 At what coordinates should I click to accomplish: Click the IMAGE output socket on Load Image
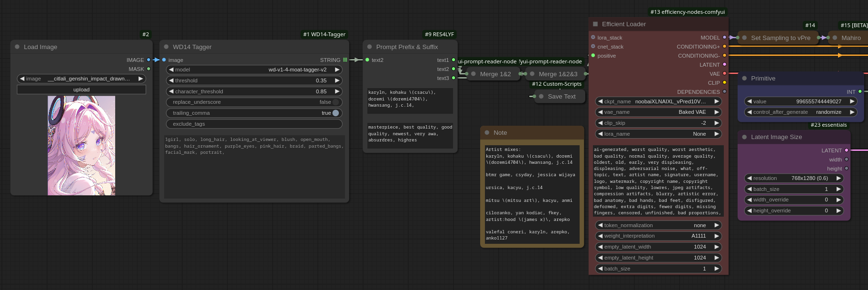[148, 60]
